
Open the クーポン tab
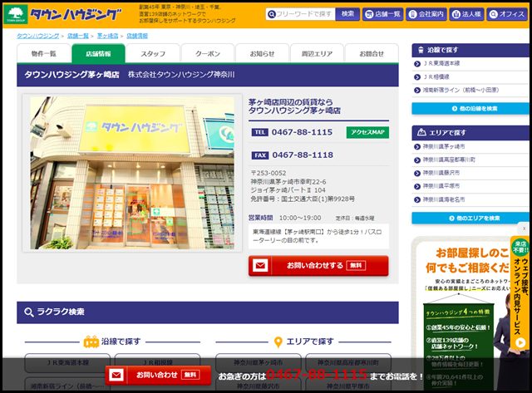point(208,53)
